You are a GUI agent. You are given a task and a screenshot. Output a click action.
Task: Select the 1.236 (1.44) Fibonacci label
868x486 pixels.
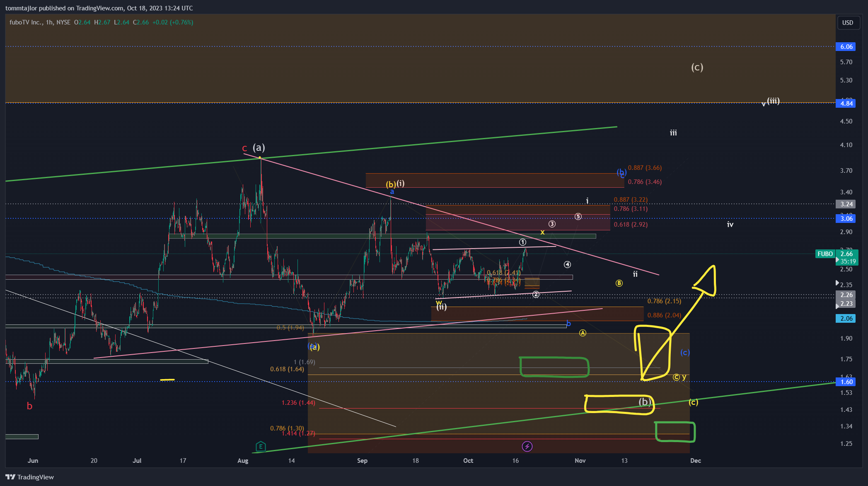click(x=298, y=403)
